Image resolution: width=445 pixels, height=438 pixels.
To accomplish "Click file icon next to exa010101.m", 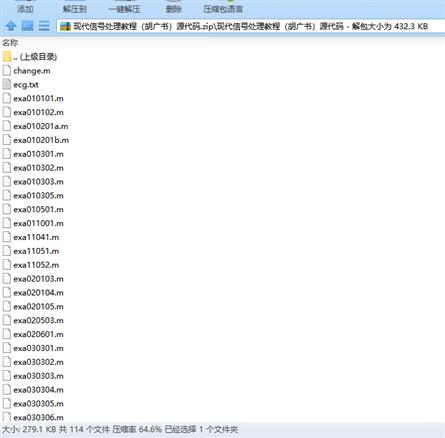I will pos(7,98).
